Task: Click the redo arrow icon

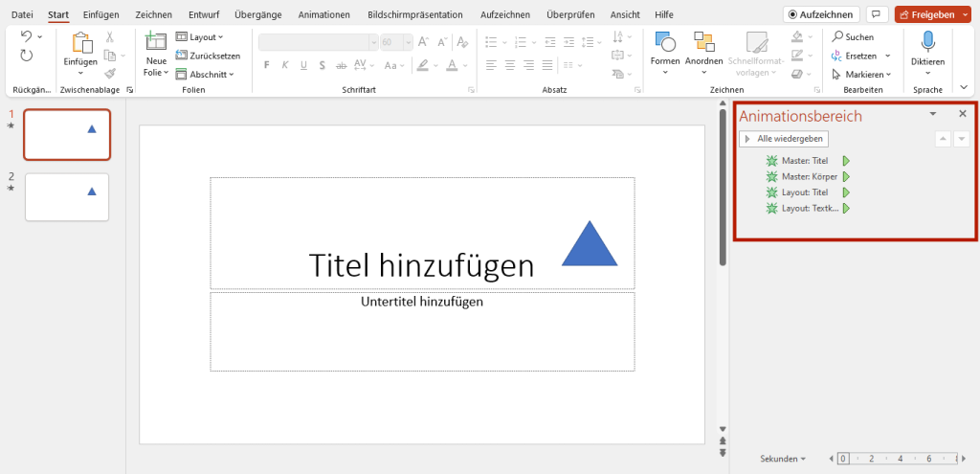Action: click(x=26, y=56)
